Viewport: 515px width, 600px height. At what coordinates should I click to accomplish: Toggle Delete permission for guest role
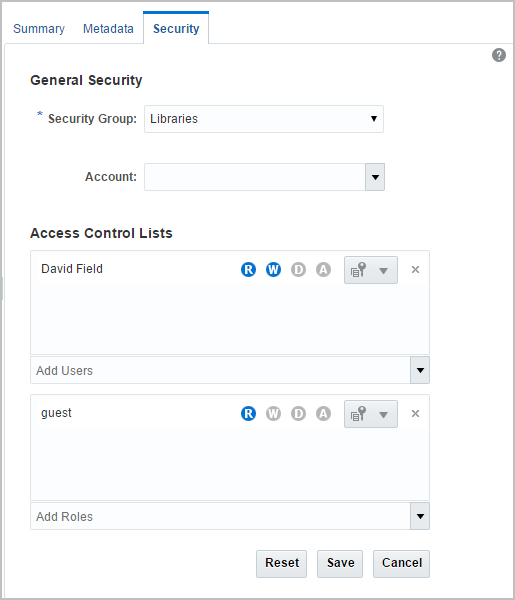pyautogui.click(x=298, y=414)
